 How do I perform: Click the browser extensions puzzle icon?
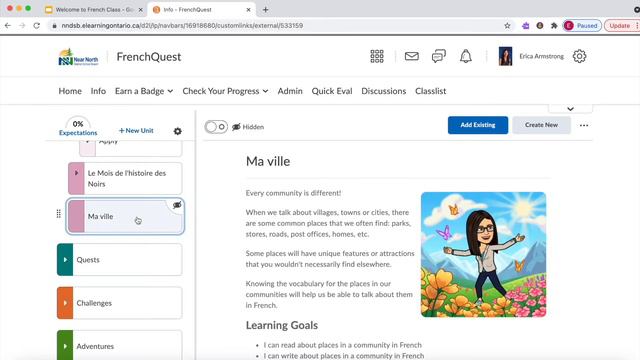[x=554, y=26]
